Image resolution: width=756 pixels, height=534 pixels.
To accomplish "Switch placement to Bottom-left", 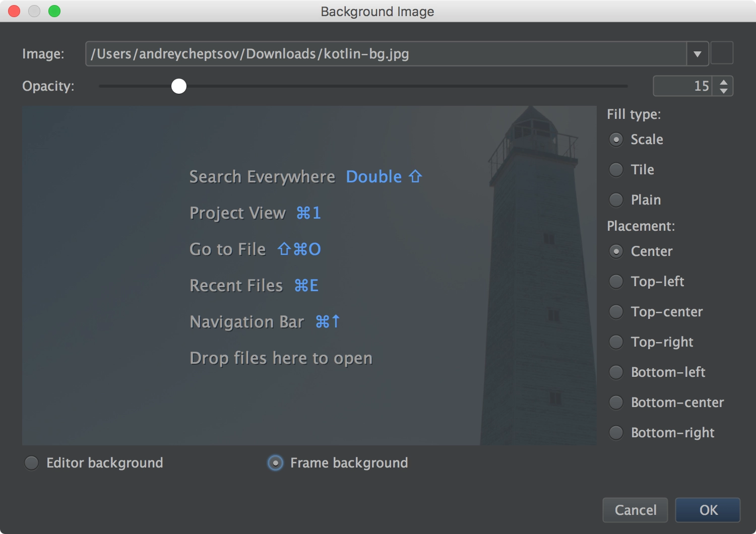I will [x=657, y=372].
